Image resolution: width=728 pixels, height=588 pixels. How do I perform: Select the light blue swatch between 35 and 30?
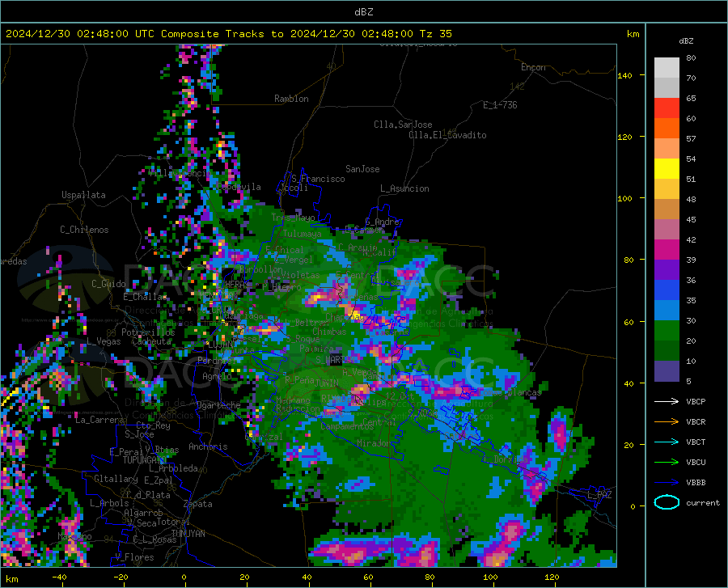tap(667, 311)
